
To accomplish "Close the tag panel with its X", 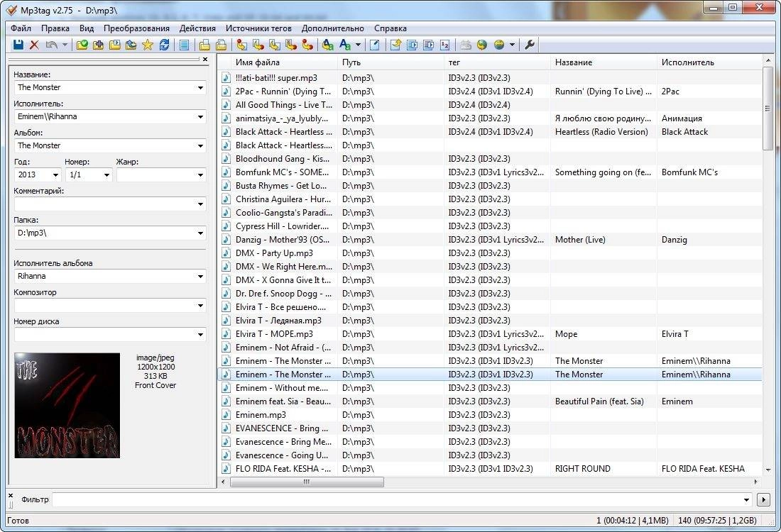I will pyautogui.click(x=205, y=59).
